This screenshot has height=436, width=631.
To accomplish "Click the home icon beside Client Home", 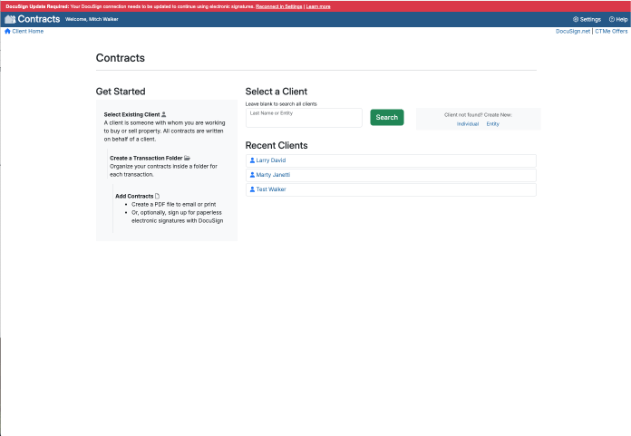I will coord(7,31).
